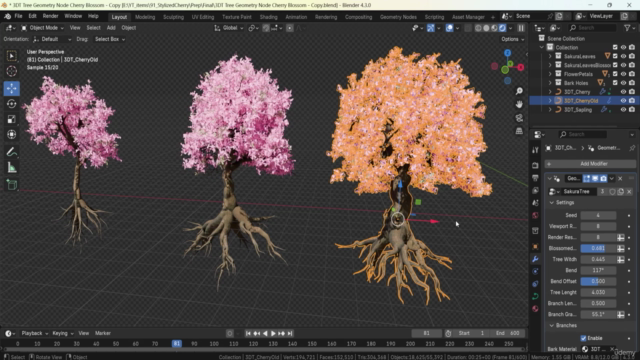
Task: Open Tool settings tab in properties
Action: coord(535,150)
